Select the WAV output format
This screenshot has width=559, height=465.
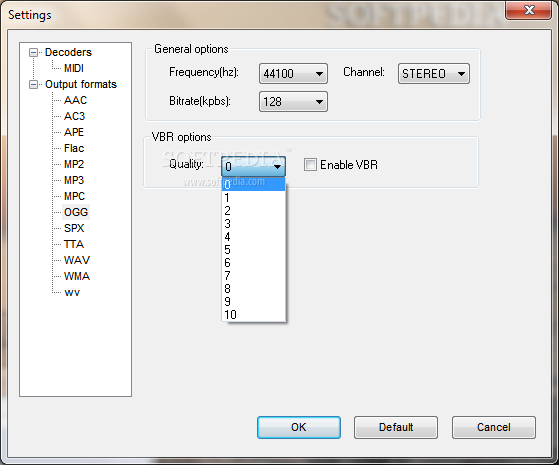point(77,260)
